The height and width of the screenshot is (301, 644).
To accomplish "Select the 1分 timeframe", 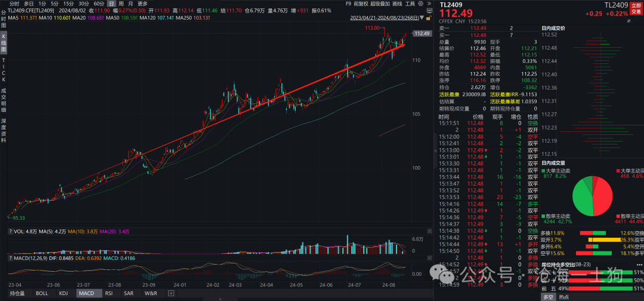I will tap(42, 4).
